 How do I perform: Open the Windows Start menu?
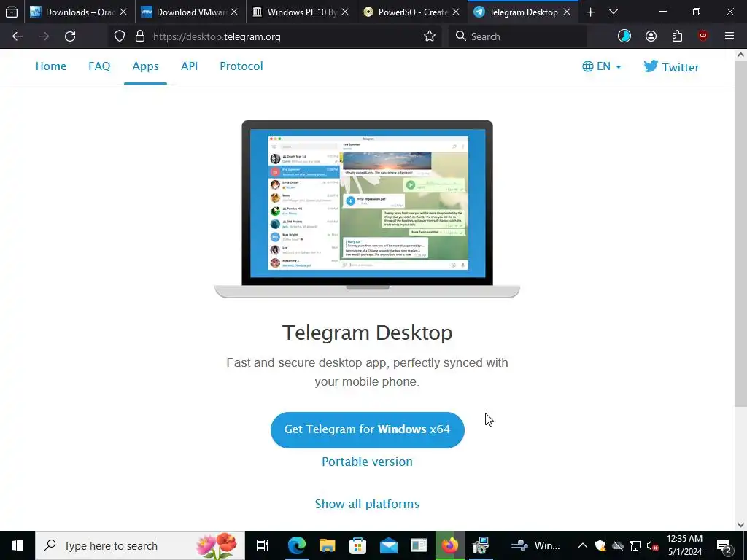pos(18,545)
